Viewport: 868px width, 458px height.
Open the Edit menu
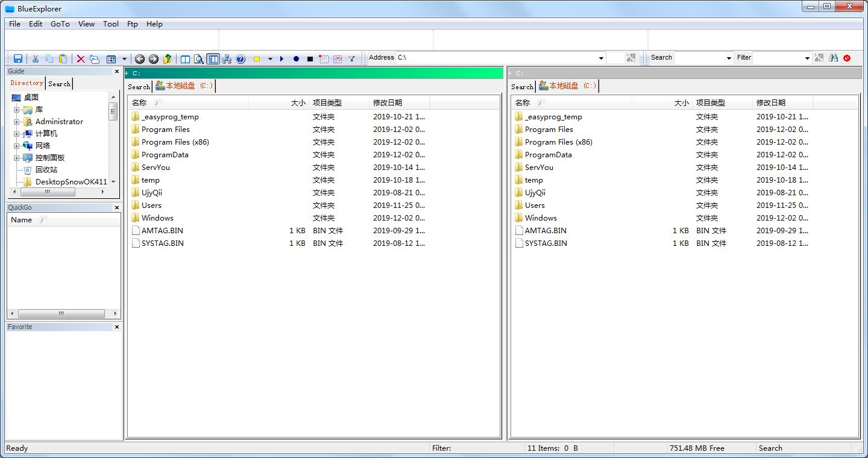point(36,24)
